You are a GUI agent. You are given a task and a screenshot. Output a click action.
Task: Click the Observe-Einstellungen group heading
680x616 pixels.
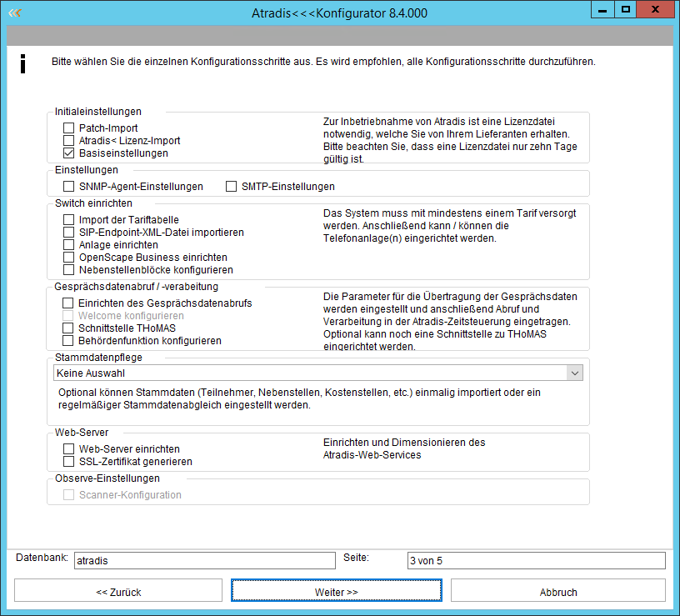tap(107, 478)
